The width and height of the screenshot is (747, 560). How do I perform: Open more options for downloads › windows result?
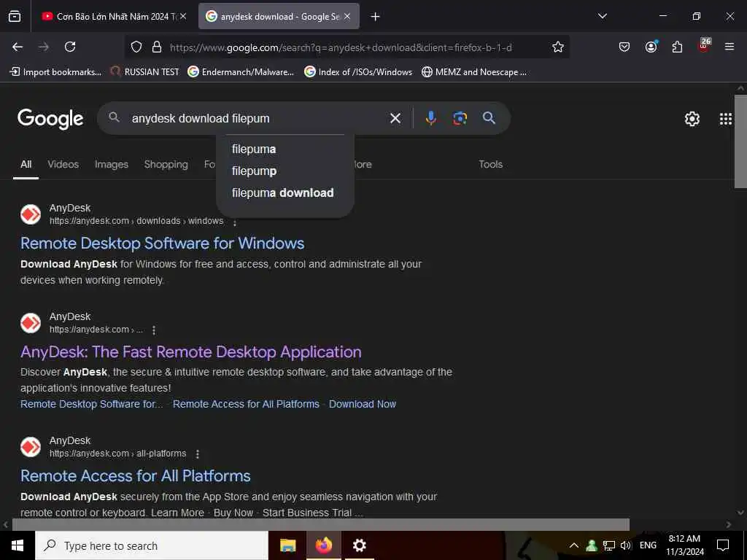(235, 222)
